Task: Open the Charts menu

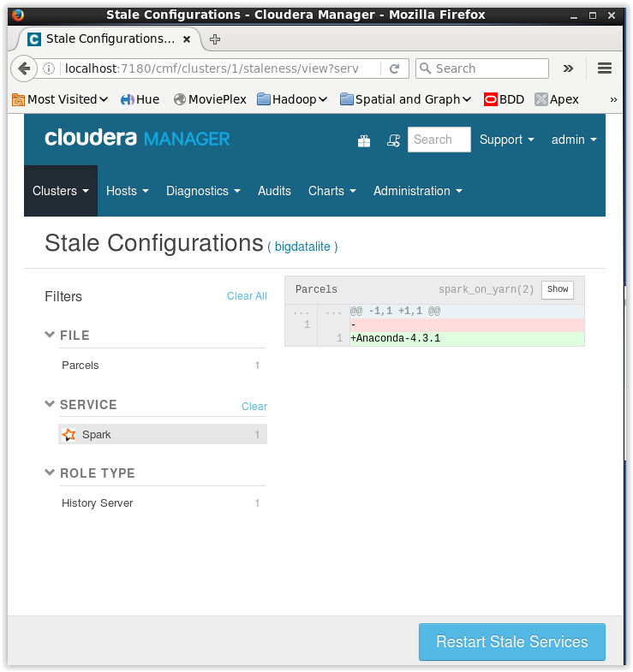Action: (x=332, y=191)
